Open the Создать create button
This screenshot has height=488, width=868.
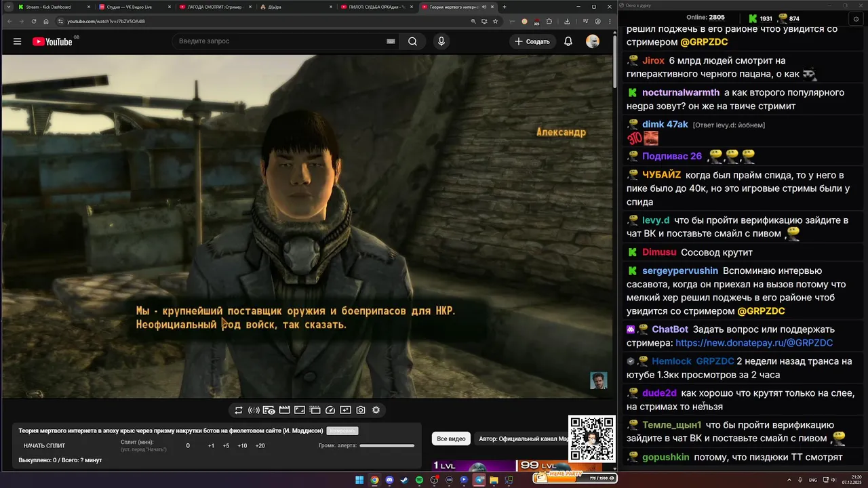pos(532,41)
